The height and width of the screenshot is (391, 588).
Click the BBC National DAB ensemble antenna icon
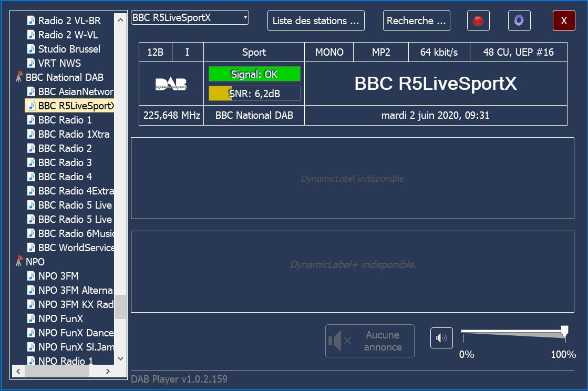point(19,77)
